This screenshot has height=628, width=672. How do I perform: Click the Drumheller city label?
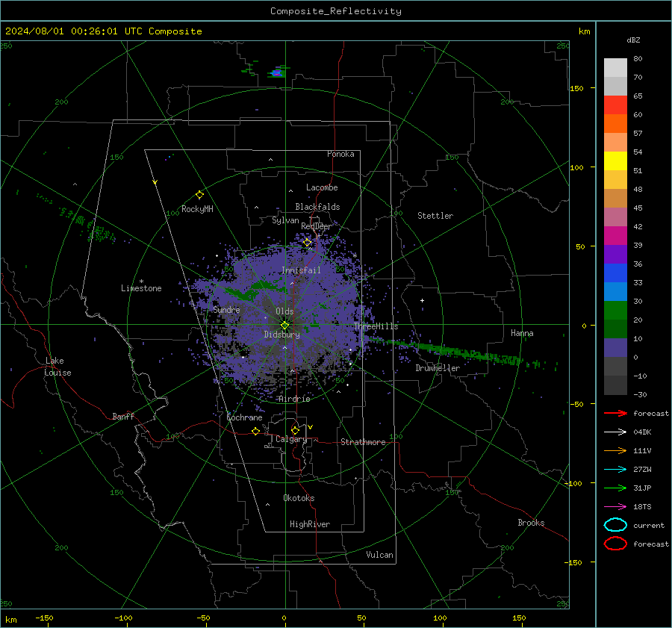(x=438, y=368)
